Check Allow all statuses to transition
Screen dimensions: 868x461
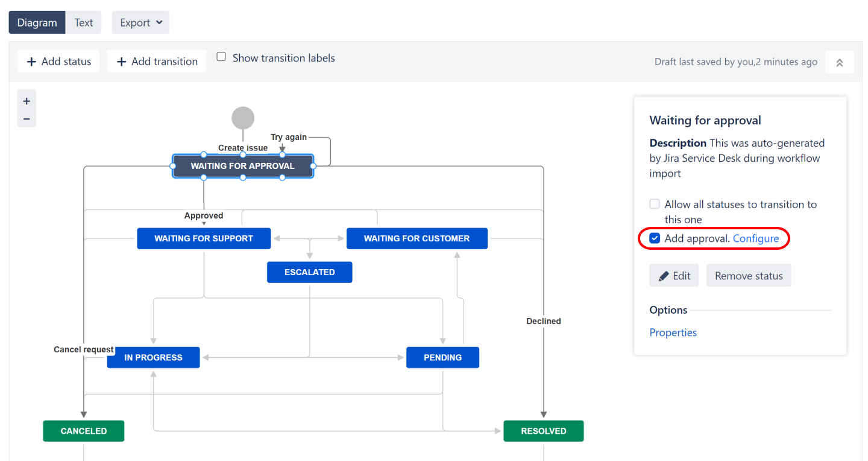(655, 204)
